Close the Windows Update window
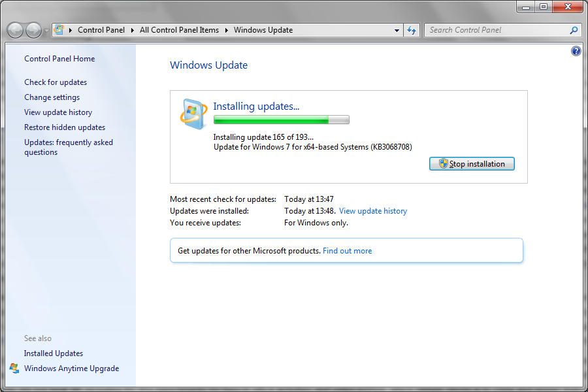The height and width of the screenshot is (392, 588). click(568, 7)
